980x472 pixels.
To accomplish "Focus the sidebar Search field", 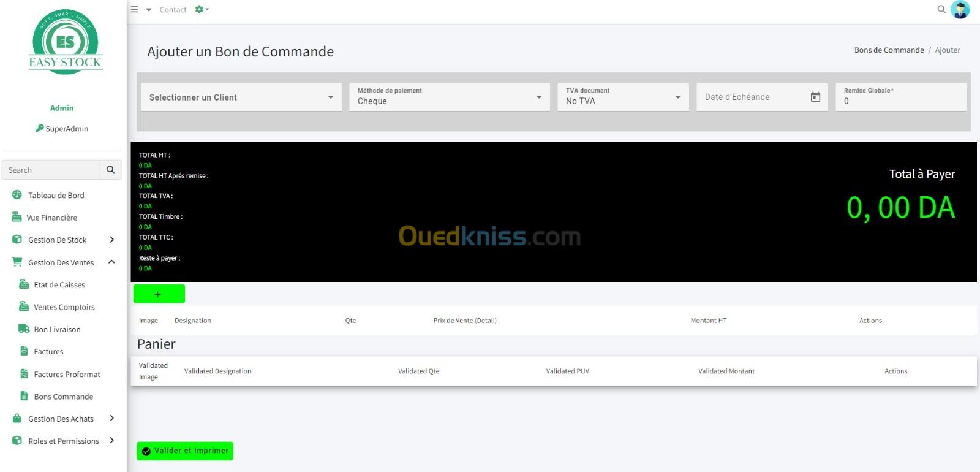I will point(50,170).
